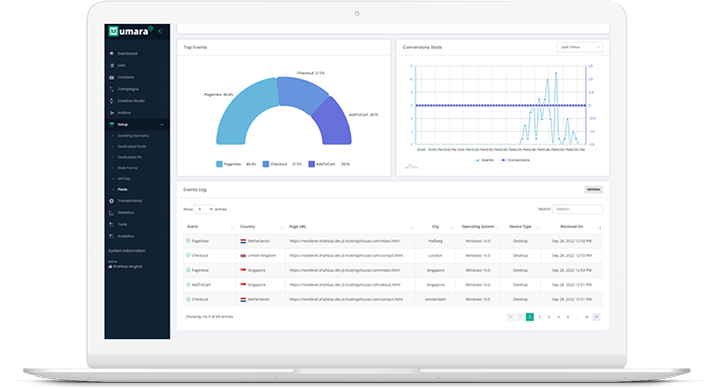
Task: Open the Conversions Stats time range dropdown
Action: pyautogui.click(x=579, y=47)
